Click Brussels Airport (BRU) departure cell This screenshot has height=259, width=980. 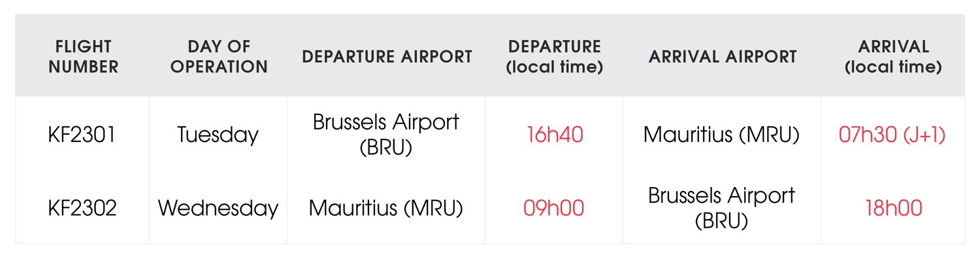386,134
